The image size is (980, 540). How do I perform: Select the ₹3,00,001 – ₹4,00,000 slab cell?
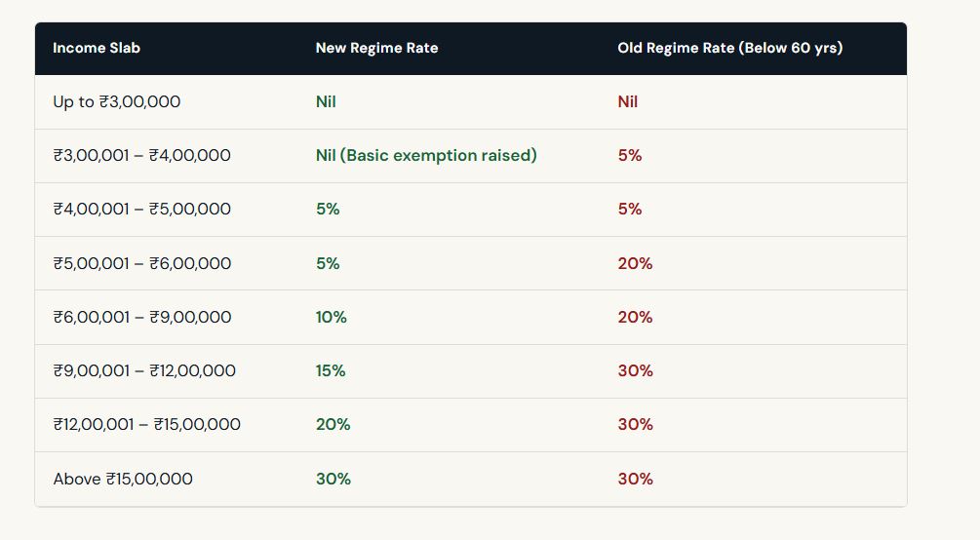click(141, 155)
